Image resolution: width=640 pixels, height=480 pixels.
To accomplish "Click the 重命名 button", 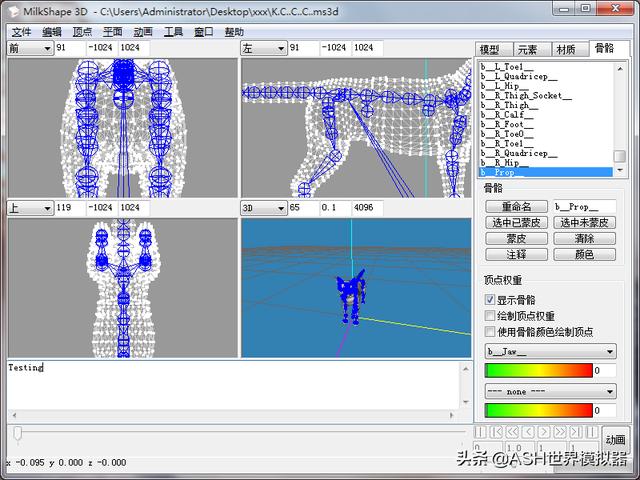I will click(x=510, y=206).
